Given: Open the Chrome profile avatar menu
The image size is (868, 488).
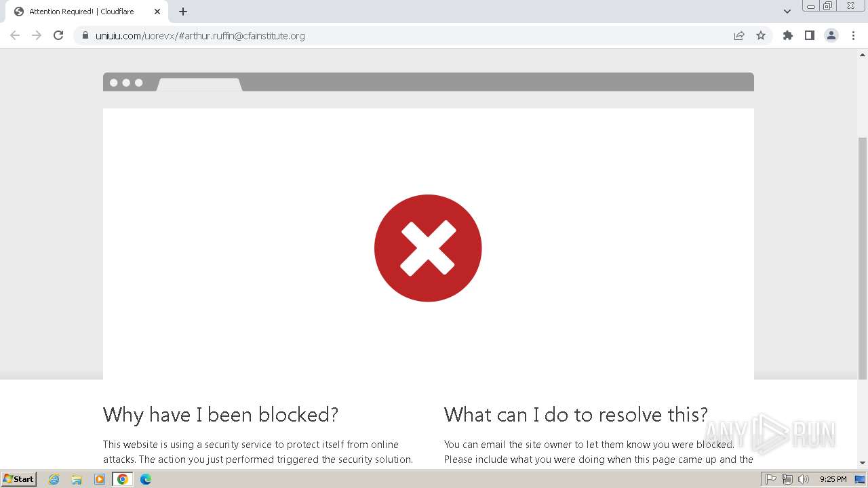Looking at the screenshot, I should tap(831, 35).
